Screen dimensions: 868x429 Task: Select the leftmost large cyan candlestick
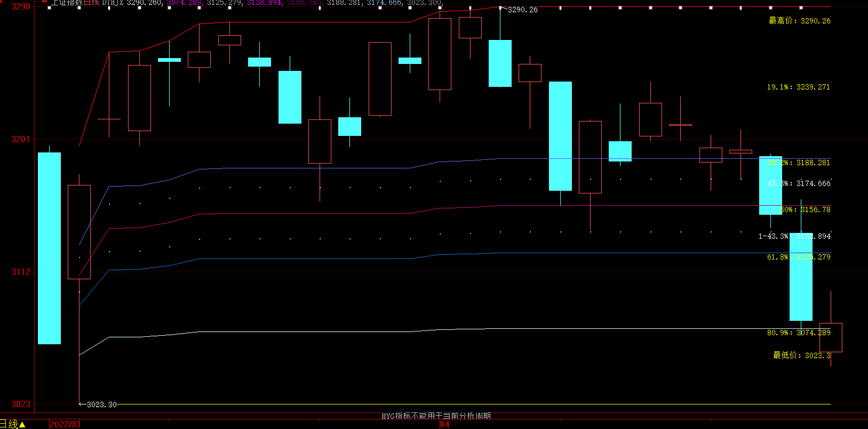point(49,248)
